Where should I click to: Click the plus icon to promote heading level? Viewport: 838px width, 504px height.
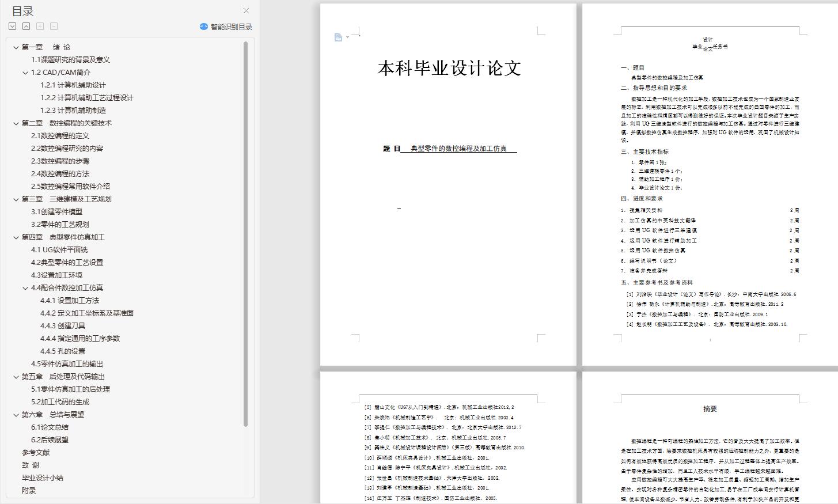pos(40,26)
